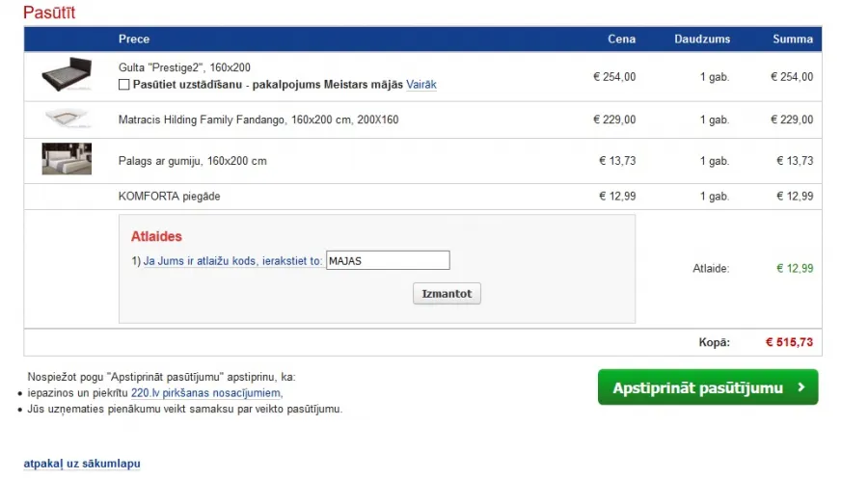This screenshot has height=479, width=868.
Task: Tick the Pasūtiet uzstādīšanu checkbox
Action: [124, 85]
